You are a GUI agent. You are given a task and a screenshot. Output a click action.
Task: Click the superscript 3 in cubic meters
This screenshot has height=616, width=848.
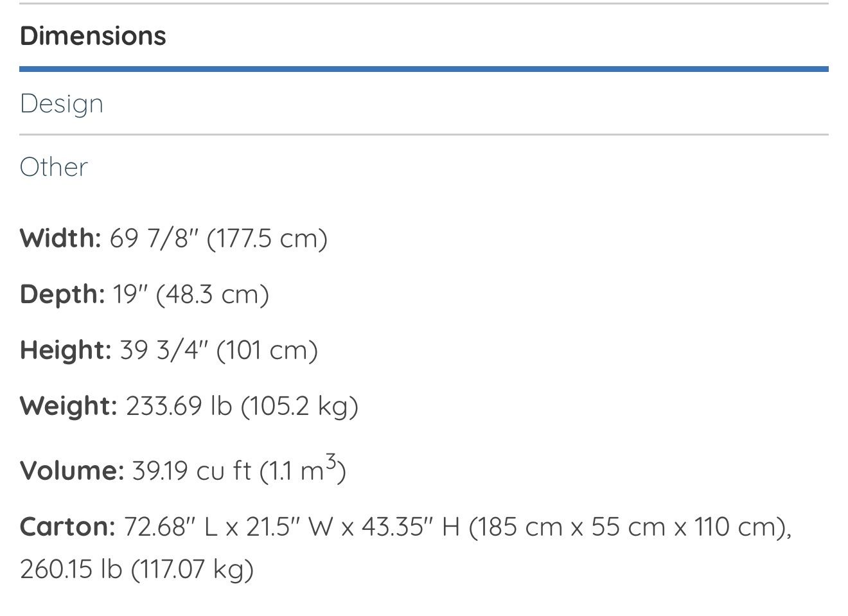pyautogui.click(x=331, y=461)
